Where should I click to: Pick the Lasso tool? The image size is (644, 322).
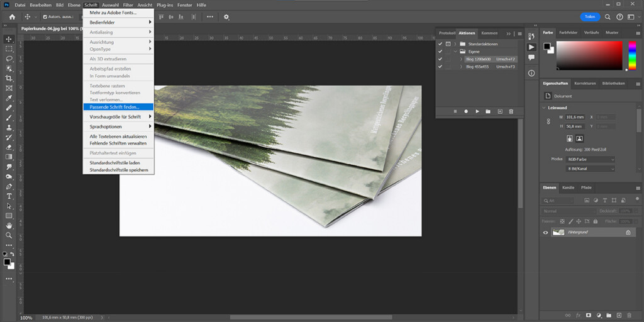tap(9, 58)
